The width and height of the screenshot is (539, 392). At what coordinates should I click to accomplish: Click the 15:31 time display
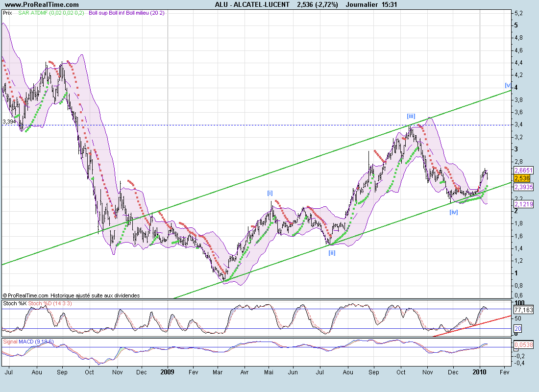(390, 4)
